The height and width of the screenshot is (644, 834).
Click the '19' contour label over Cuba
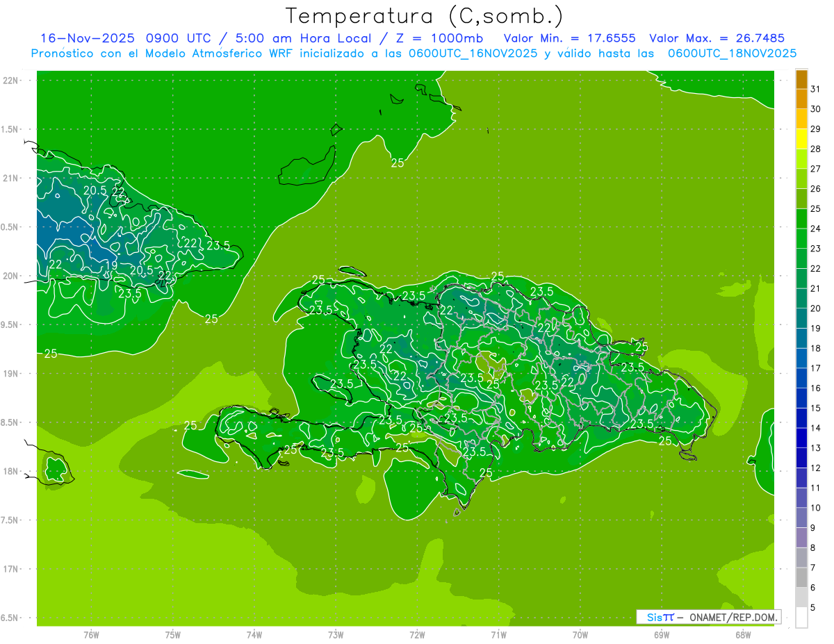coord(111,265)
